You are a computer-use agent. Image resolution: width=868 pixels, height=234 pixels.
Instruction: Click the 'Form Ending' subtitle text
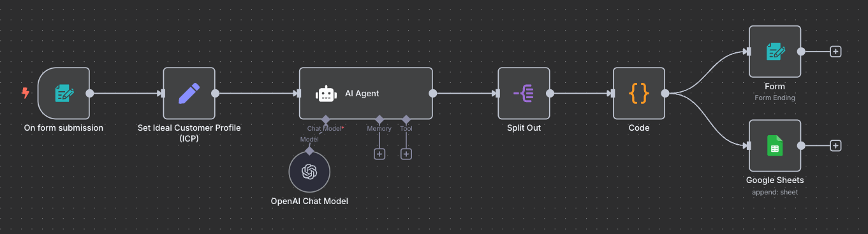(775, 98)
